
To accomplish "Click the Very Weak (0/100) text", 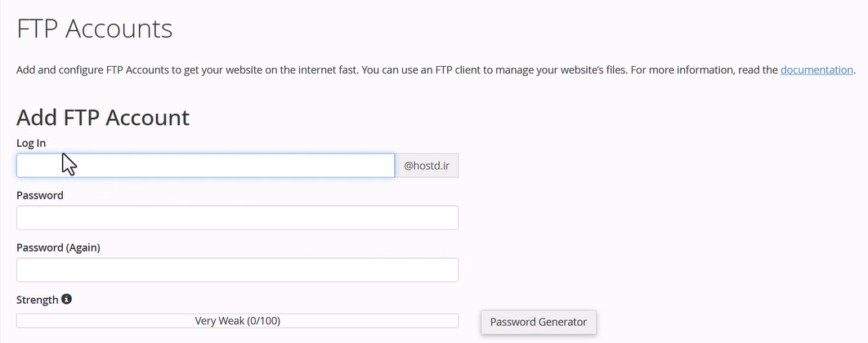I will [237, 321].
